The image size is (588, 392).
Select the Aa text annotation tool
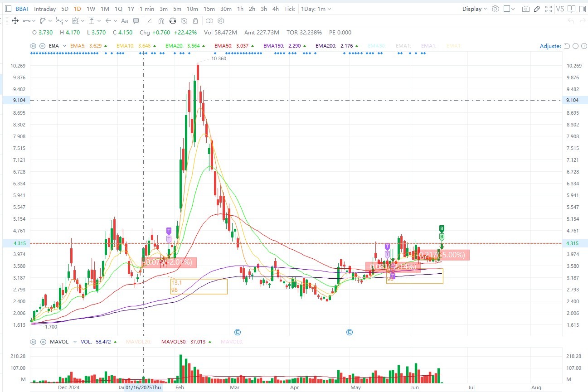tap(125, 21)
